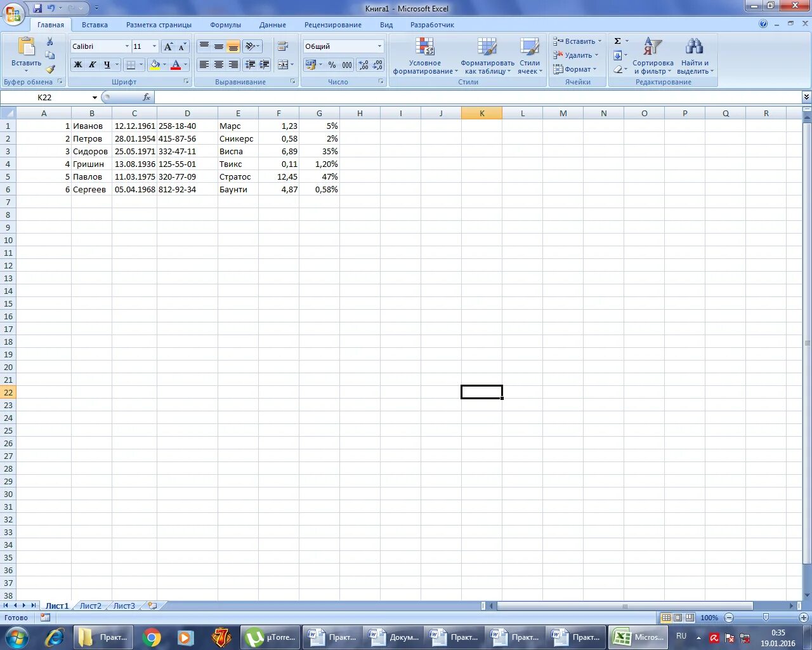Switch to Page Layout view
Screen dimensions: 812x650
pos(678,618)
